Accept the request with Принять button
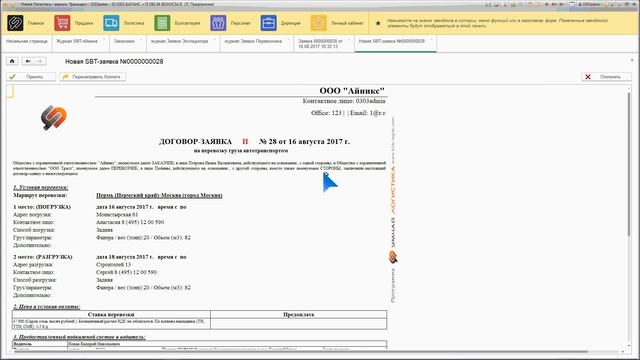This screenshot has width=640, height=360. point(31,77)
